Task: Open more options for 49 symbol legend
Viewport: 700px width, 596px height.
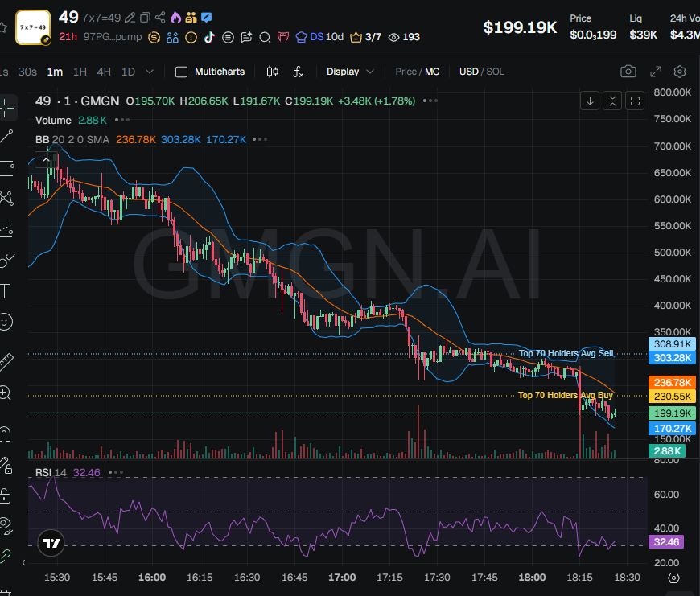Action: [430, 101]
